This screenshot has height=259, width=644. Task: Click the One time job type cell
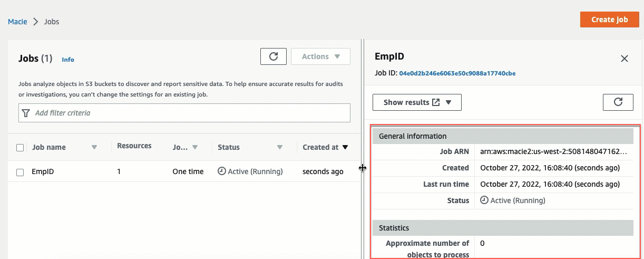click(x=188, y=171)
